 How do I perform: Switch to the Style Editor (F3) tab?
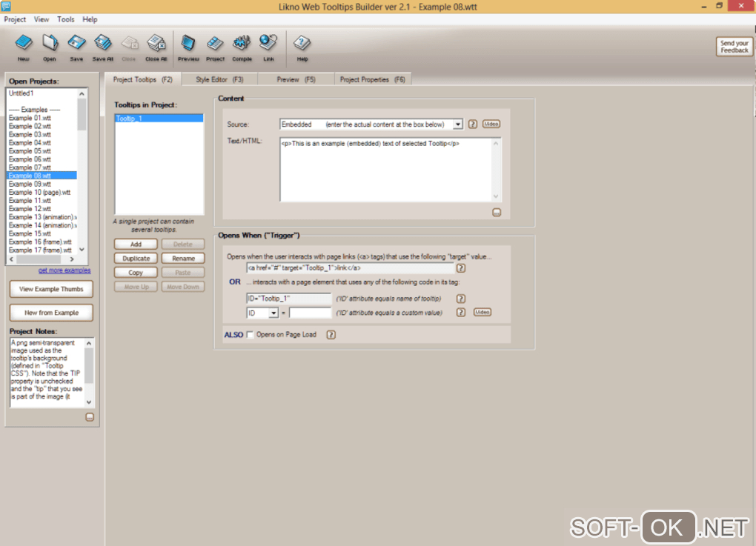coord(219,79)
